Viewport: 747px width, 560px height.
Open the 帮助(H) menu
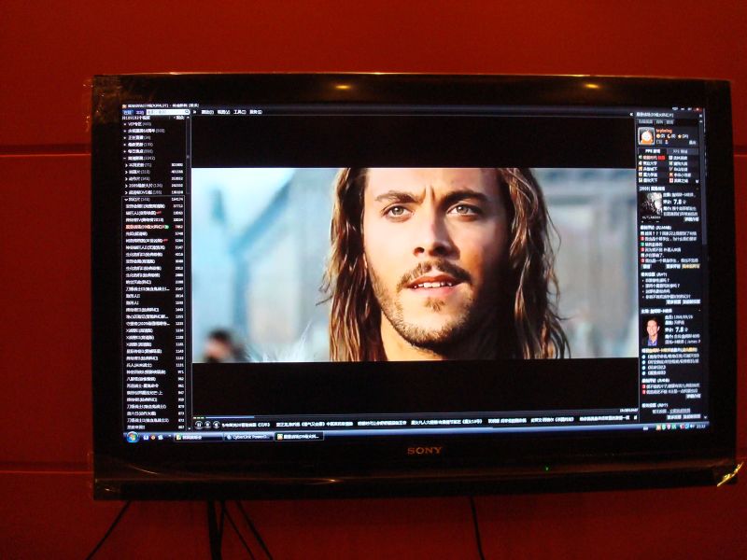click(256, 112)
